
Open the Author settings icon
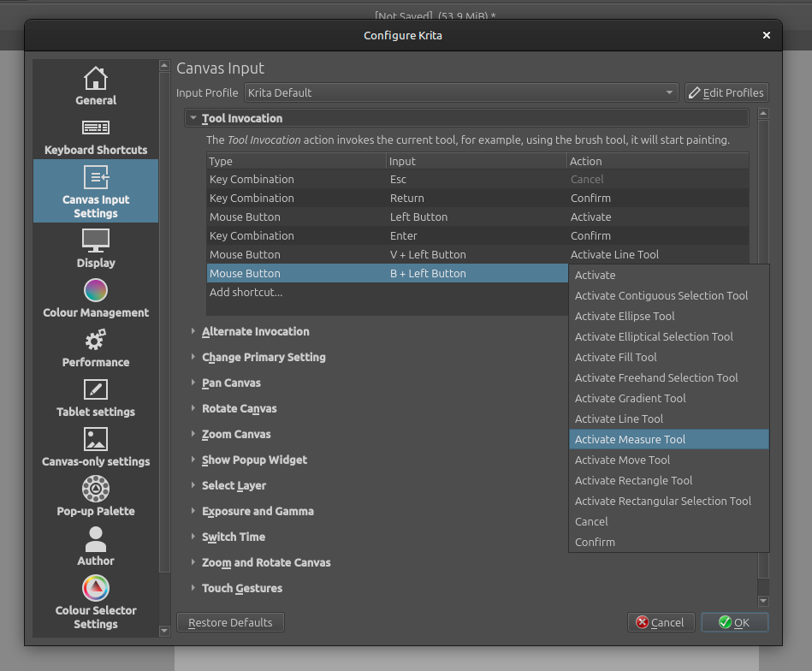click(95, 539)
